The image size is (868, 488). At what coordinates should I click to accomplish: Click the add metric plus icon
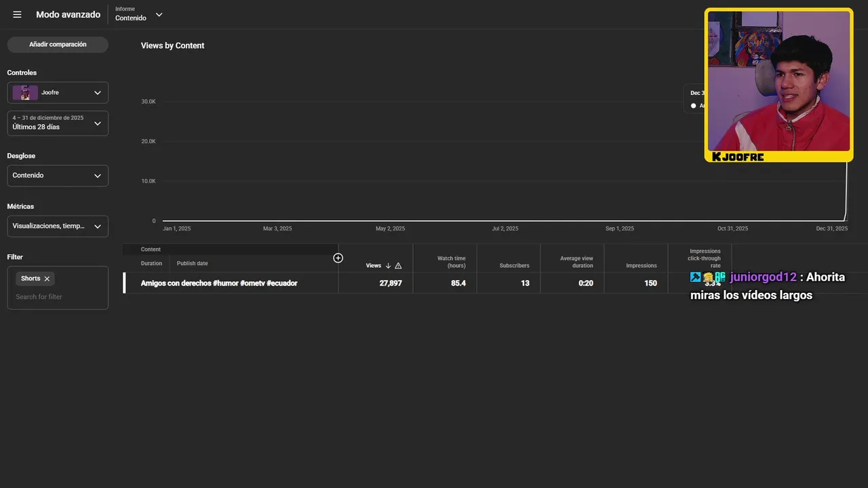[x=338, y=258]
